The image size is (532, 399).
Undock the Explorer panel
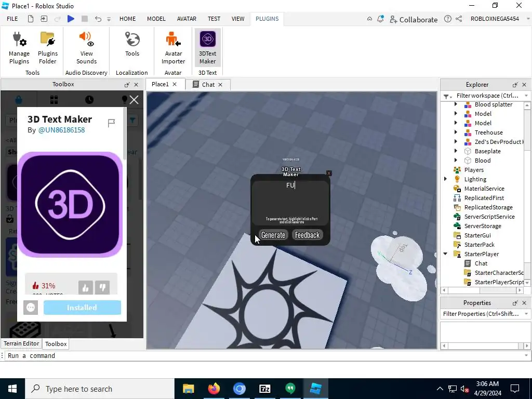(515, 85)
